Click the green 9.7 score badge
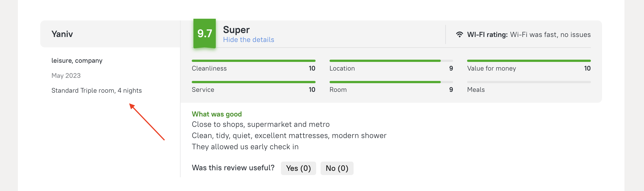Screen dimensions: 644x191 205,33
